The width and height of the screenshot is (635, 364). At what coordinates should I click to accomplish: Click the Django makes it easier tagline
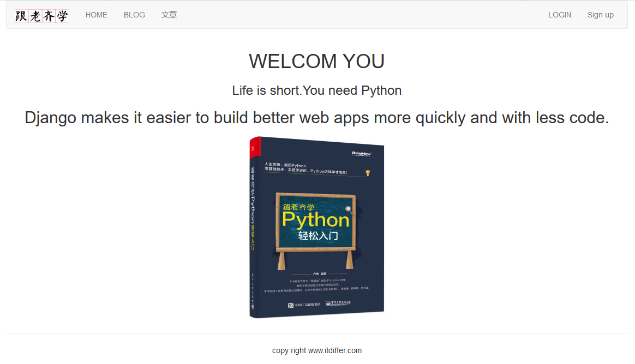(x=317, y=118)
